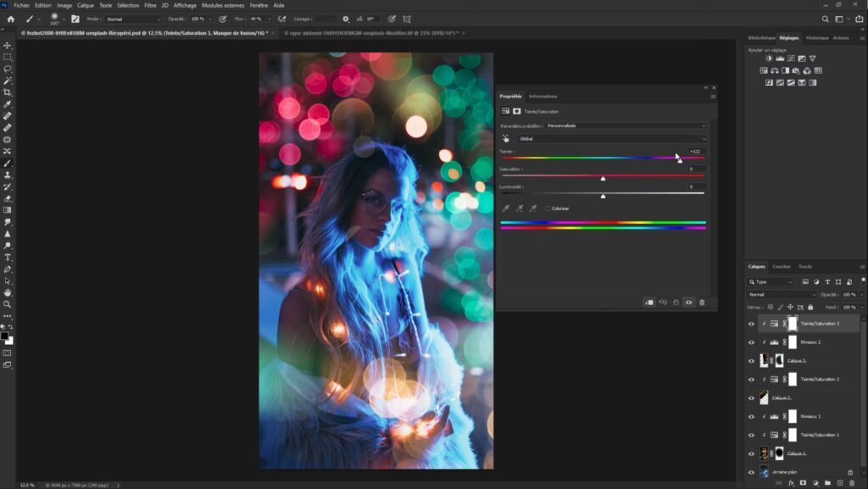Screen dimensions: 868x489
Task: Click the Move tool at the toolbar top
Action: coord(8,46)
